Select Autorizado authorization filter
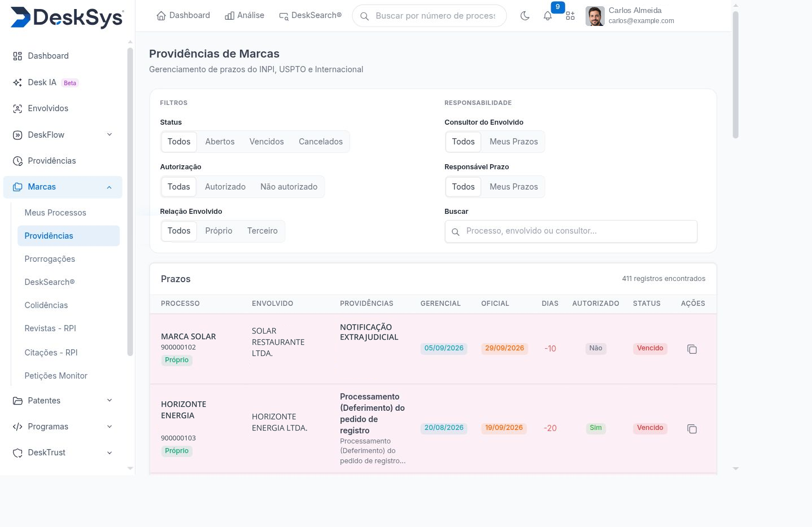This screenshot has height=527, width=812. pyautogui.click(x=225, y=187)
